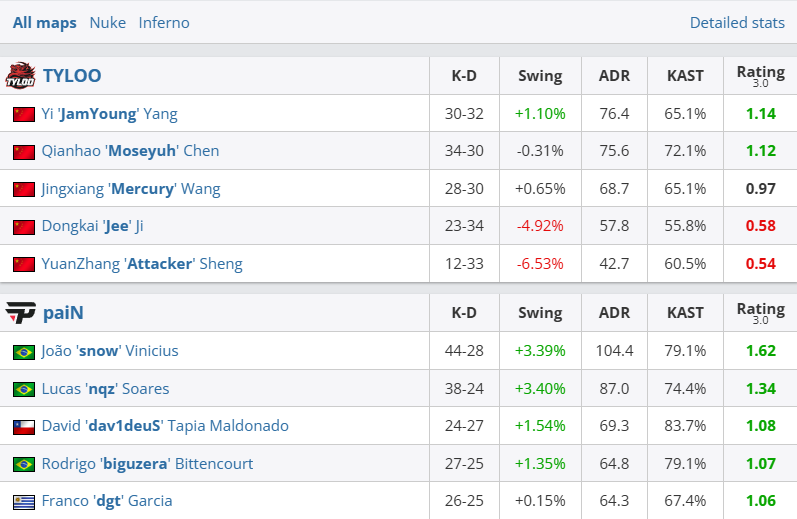Open the Detailed stats link
The height and width of the screenshot is (519, 797).
pyautogui.click(x=737, y=22)
